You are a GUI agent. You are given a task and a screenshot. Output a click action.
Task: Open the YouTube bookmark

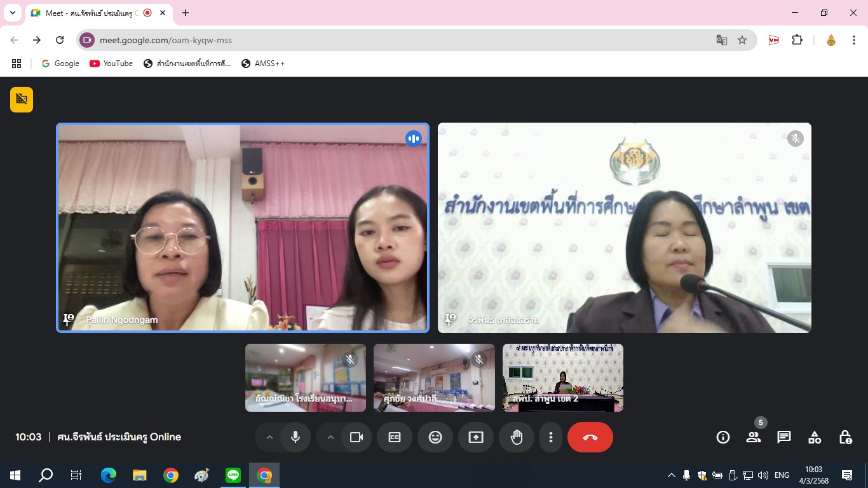[111, 64]
